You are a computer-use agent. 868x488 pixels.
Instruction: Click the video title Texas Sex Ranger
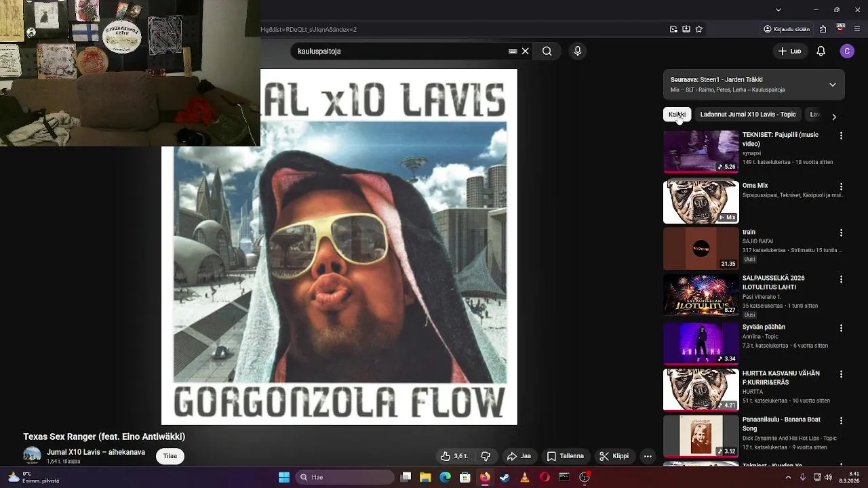click(104, 436)
